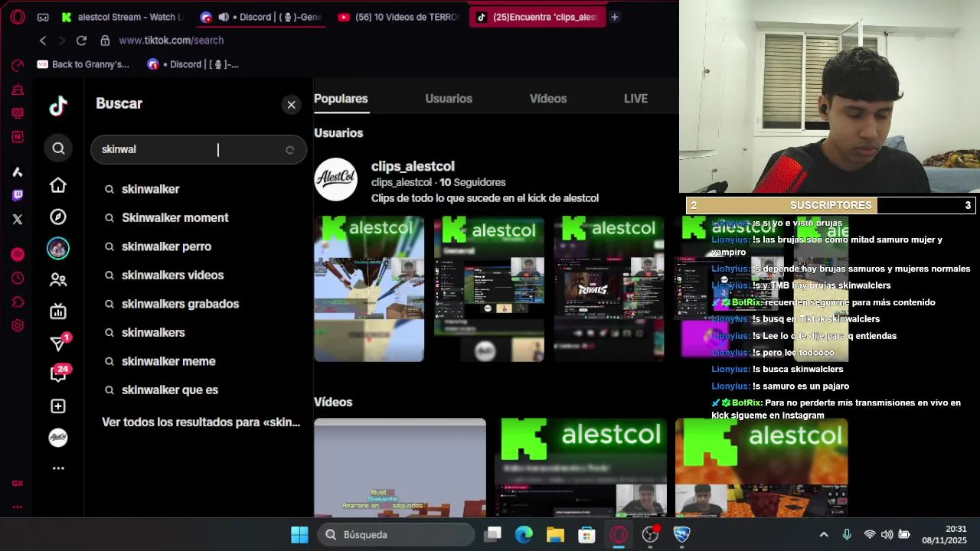Open X (Twitter) in Opera GX sidebar
This screenshot has width=980, height=551.
(18, 219)
